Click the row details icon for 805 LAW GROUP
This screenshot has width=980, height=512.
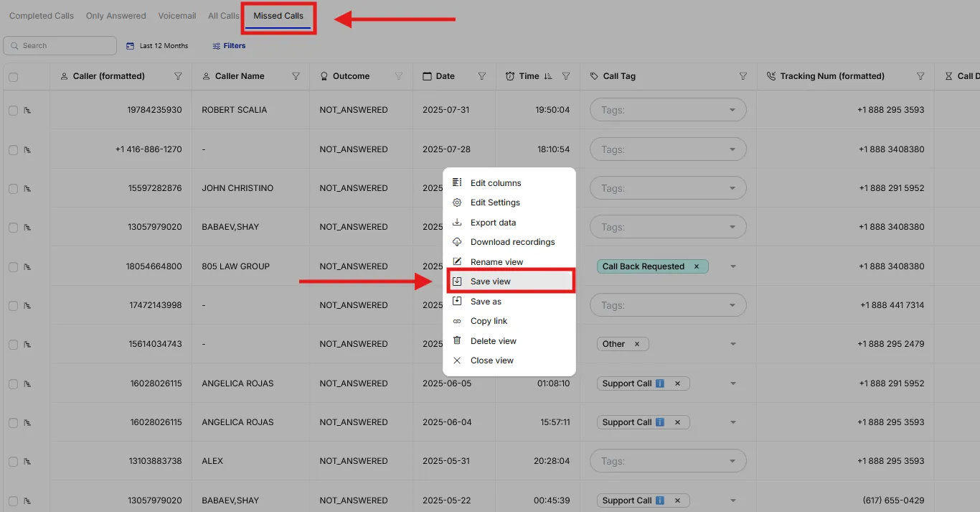pyautogui.click(x=27, y=266)
